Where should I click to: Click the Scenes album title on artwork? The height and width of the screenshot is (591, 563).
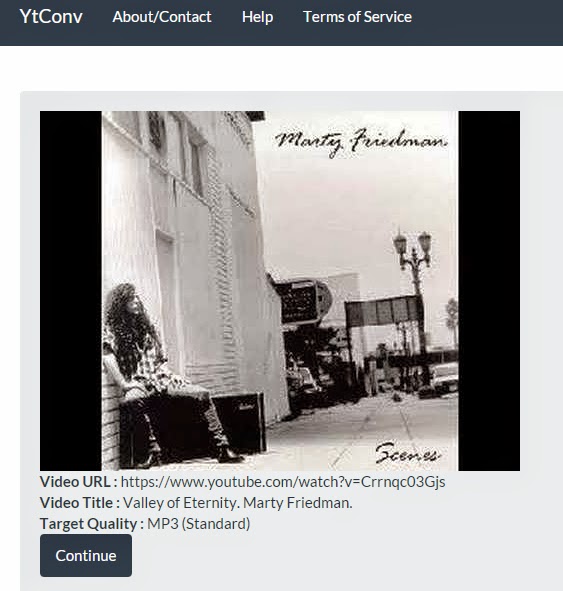pos(408,453)
